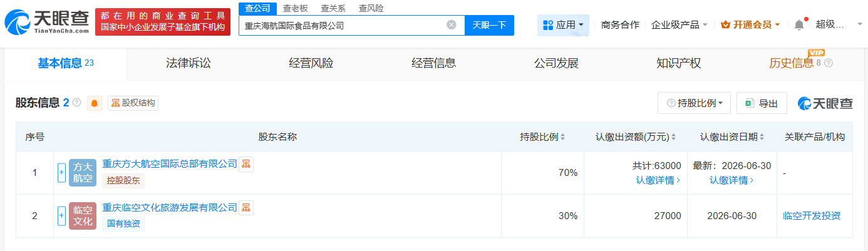Sort by 持股比例 column arrows
The width and height of the screenshot is (868, 251).
point(562,137)
